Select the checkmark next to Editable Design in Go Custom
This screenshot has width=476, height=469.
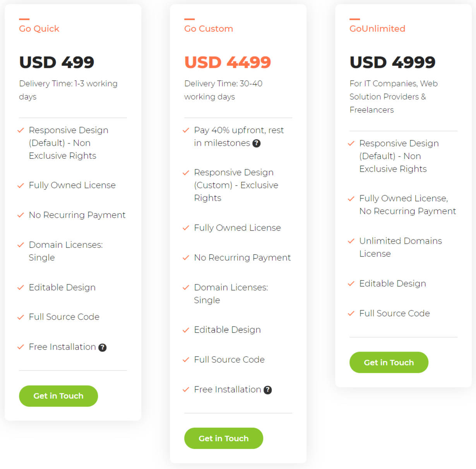point(186,330)
